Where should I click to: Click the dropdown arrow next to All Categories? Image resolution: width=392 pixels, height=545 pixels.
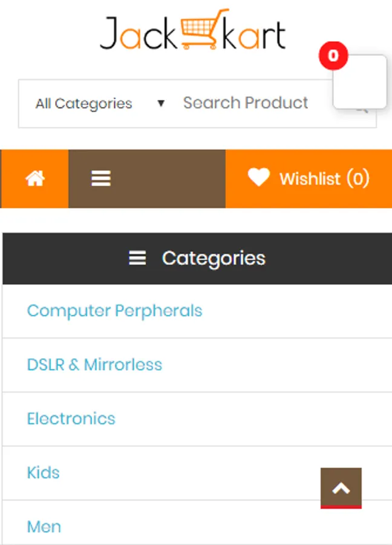[161, 104]
